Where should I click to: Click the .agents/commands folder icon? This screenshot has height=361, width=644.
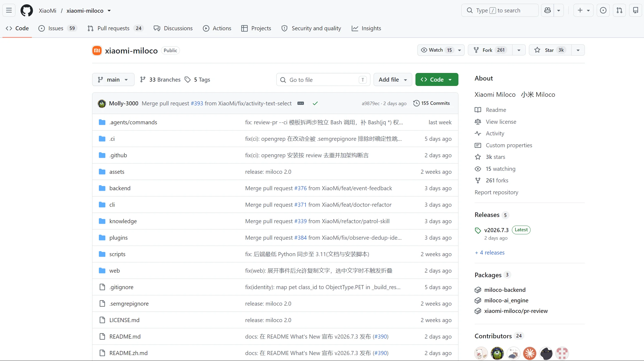click(102, 122)
